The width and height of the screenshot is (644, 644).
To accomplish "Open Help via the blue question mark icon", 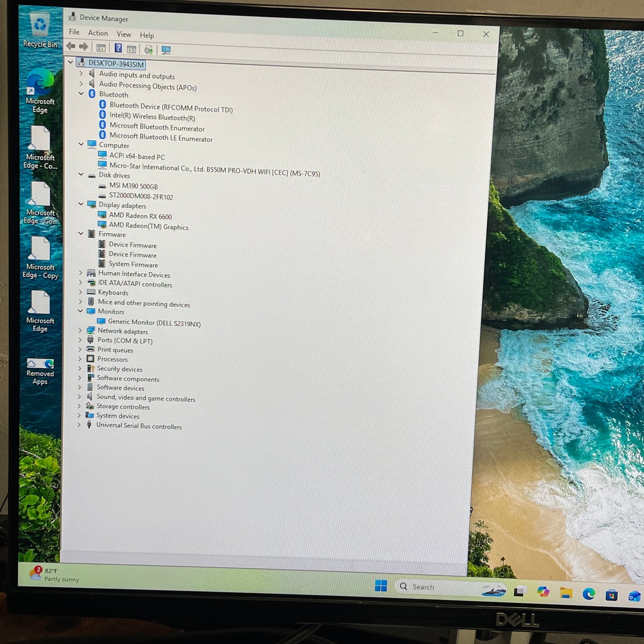I will tap(118, 48).
